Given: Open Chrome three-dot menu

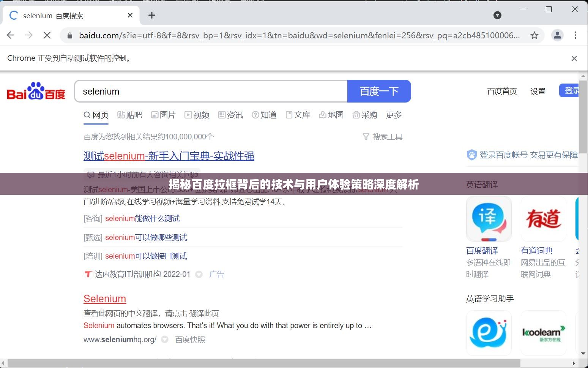Looking at the screenshot, I should click(x=575, y=35).
